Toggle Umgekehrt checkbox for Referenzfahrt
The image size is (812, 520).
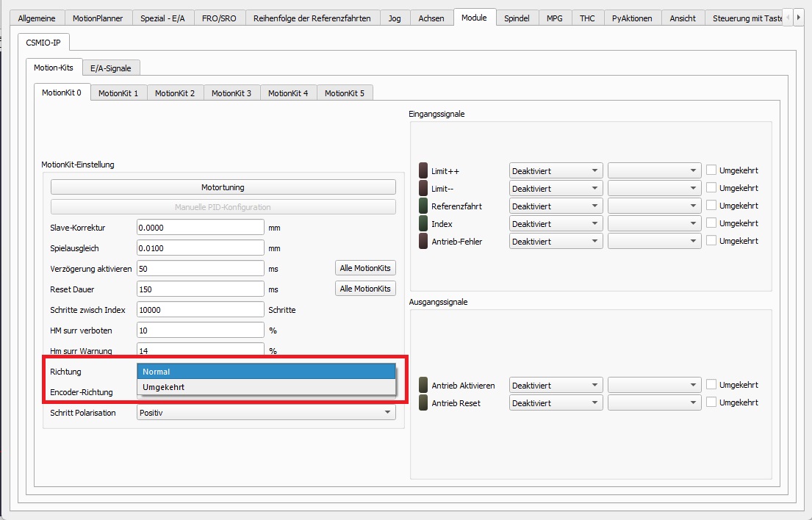coord(711,205)
